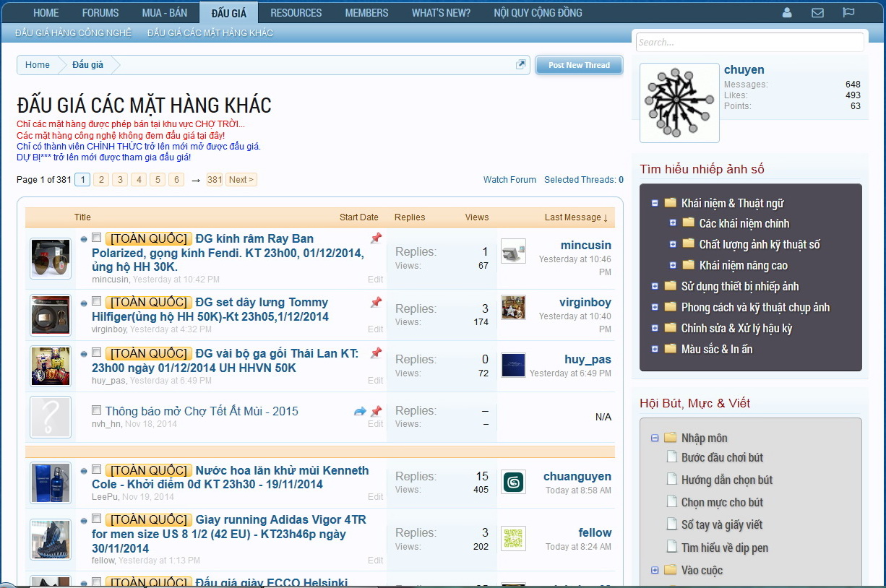Screen dimensions: 886x588
Task: Open the Adidas Vigor shoe thread thumbnail
Action: coord(51,539)
